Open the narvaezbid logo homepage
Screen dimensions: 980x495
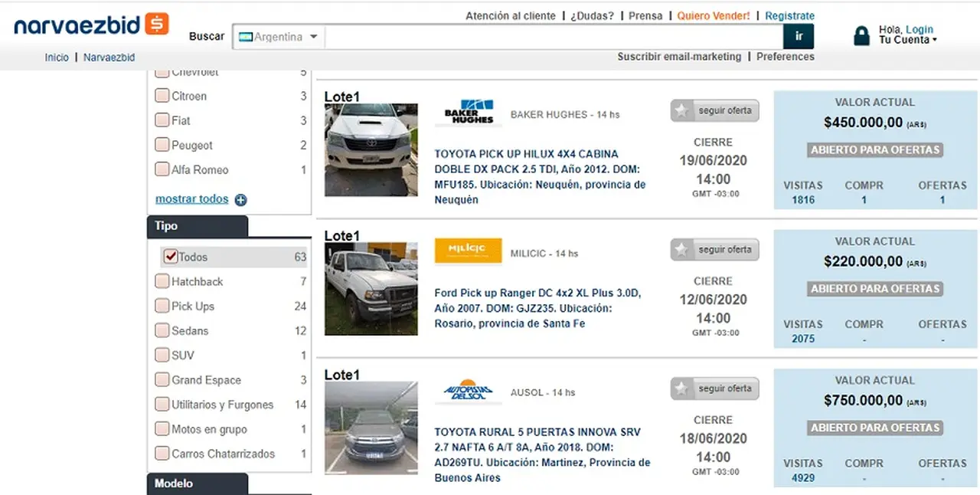(91, 25)
